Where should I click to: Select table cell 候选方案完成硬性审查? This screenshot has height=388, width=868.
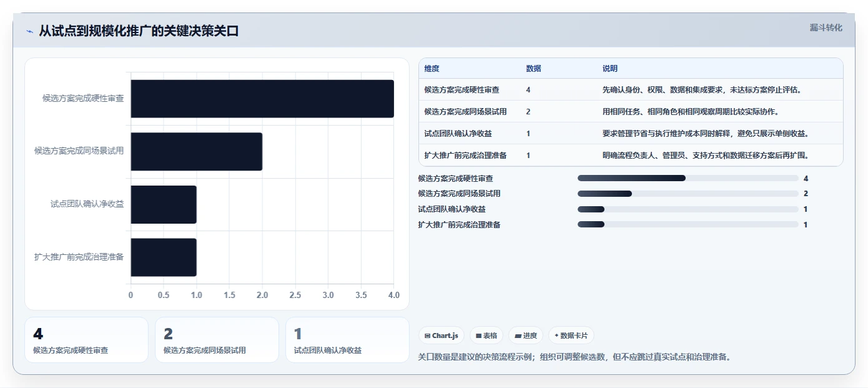click(x=461, y=90)
